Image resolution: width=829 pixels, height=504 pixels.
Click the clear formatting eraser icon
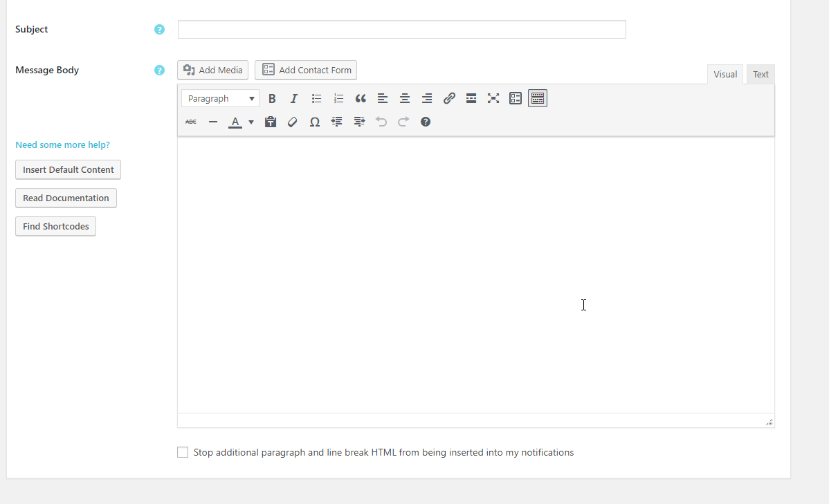[293, 122]
